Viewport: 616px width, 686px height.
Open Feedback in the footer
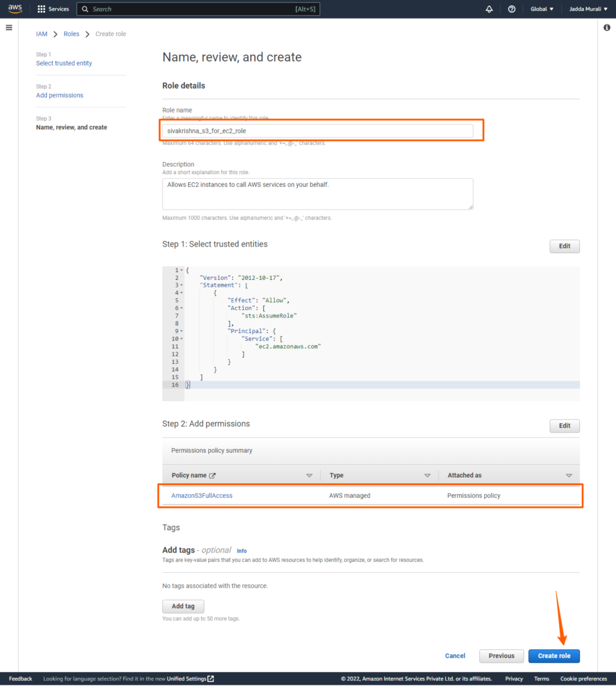click(21, 679)
